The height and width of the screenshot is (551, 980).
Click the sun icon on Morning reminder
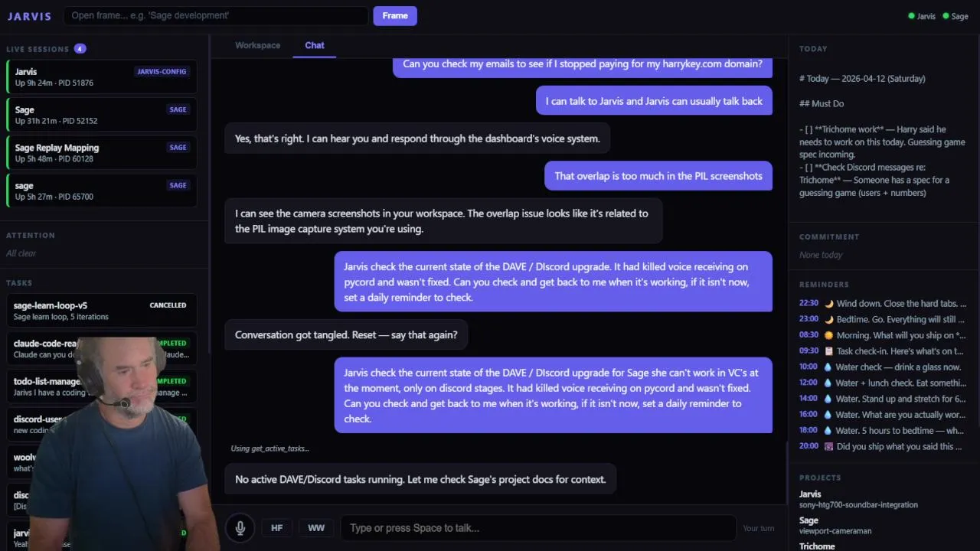828,335
